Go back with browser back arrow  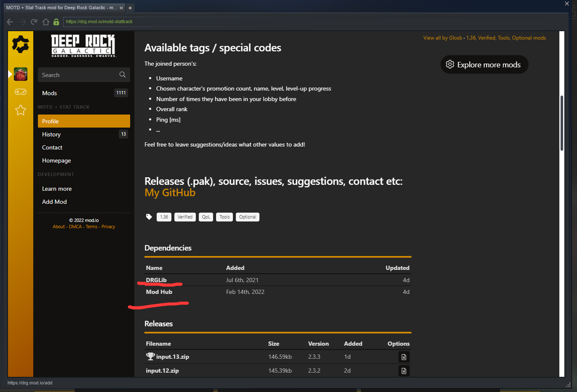click(x=10, y=22)
